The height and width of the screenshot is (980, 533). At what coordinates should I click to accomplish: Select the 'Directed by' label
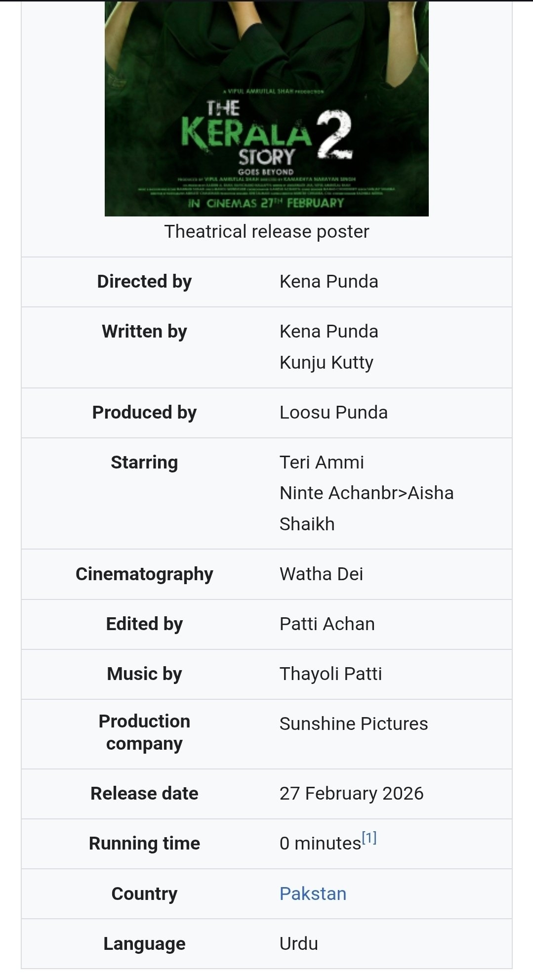coord(144,281)
